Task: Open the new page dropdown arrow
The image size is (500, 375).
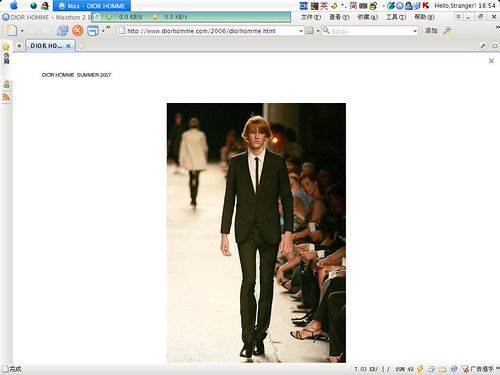Action: 22,31
